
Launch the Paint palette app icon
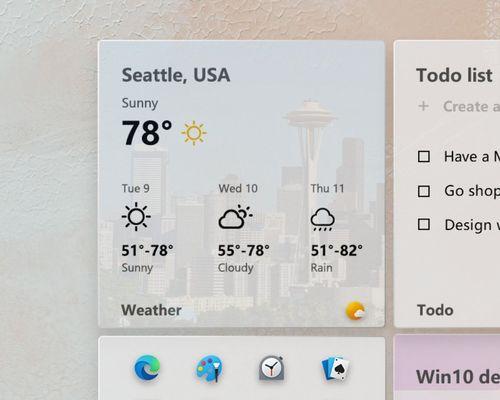209,369
